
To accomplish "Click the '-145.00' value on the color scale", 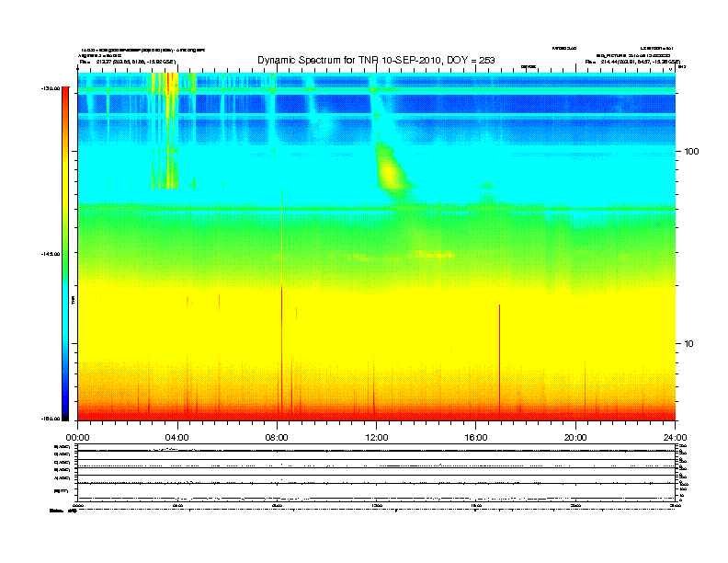I will pos(51,254).
